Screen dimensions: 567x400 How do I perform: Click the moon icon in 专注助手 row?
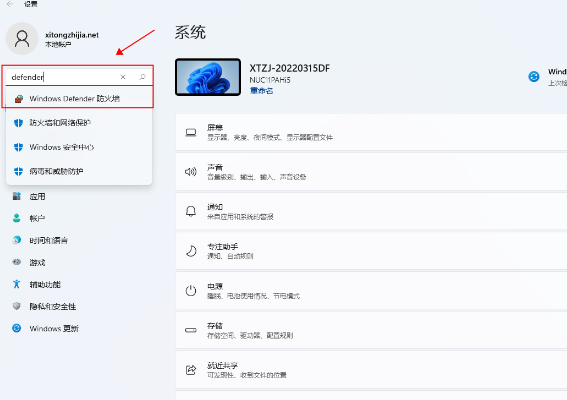pos(191,251)
